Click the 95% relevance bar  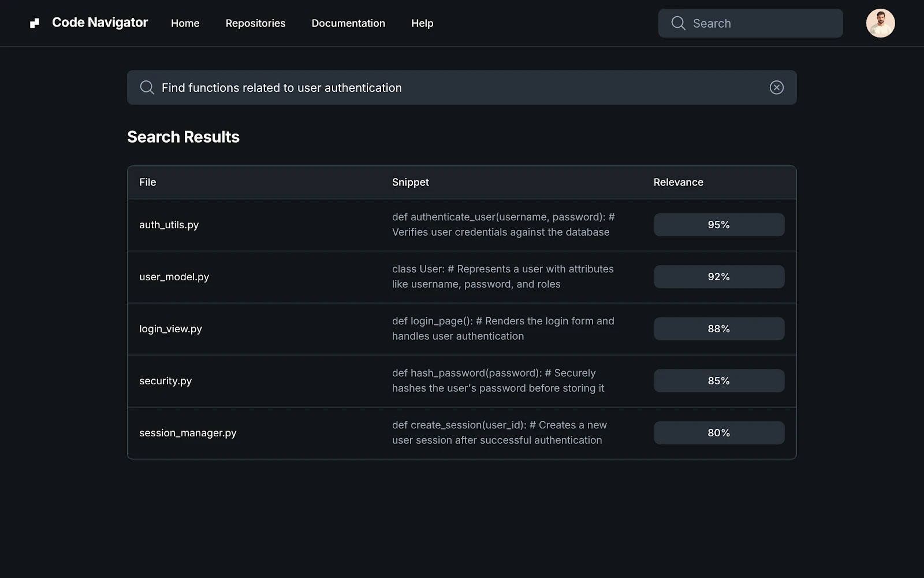coord(718,225)
